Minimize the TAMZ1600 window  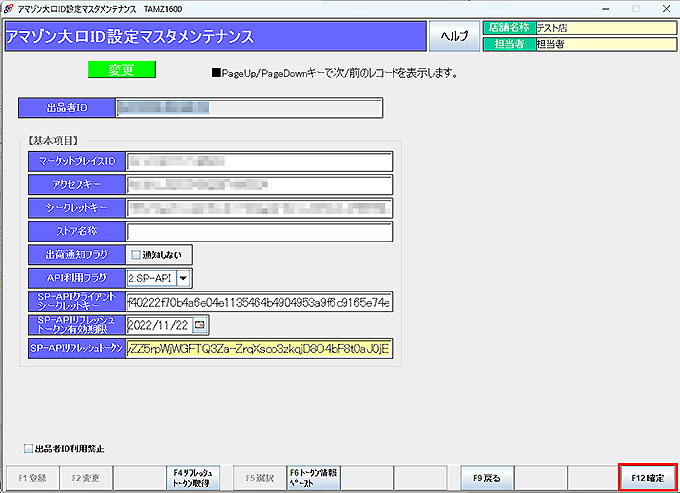coord(606,9)
